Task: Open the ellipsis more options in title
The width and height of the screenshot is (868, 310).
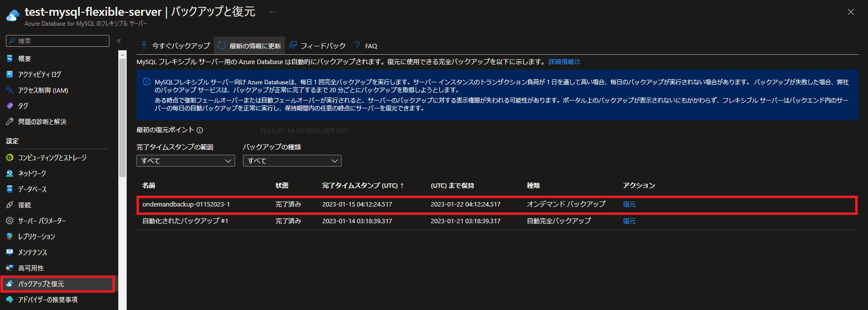Action: [272, 12]
